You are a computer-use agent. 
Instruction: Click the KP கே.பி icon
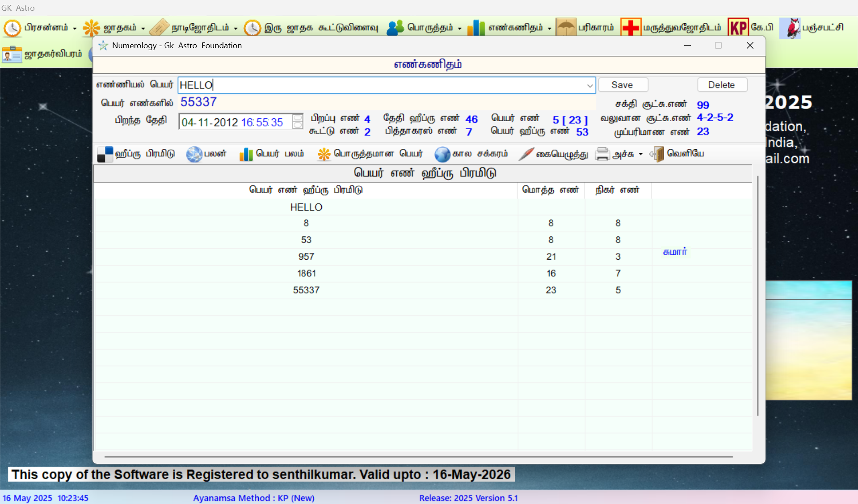[x=738, y=28]
